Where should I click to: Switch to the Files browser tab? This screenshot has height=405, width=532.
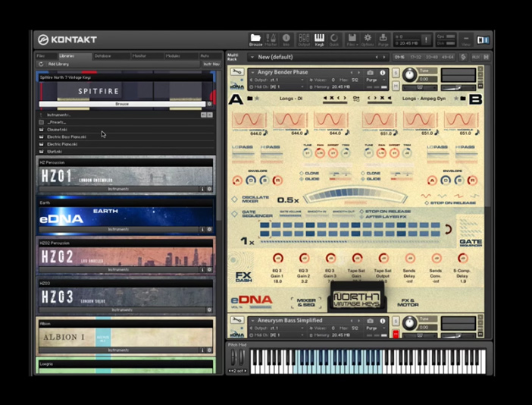(x=41, y=56)
